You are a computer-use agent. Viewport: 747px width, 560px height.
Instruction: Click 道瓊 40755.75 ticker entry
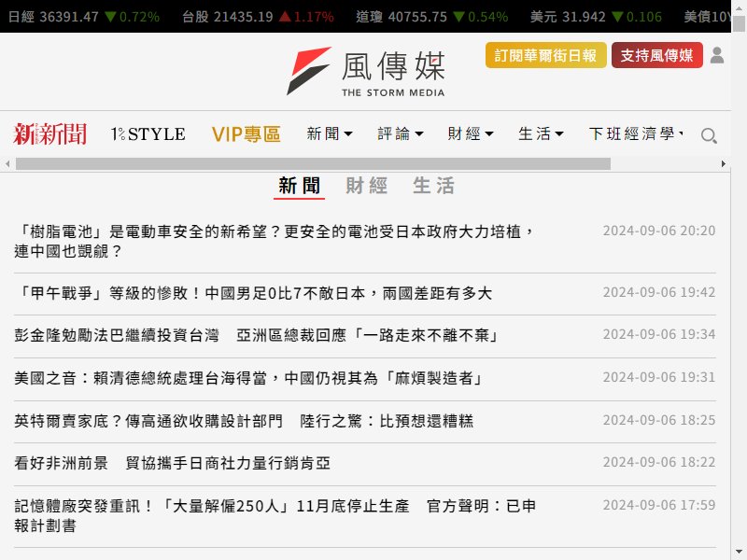click(x=432, y=17)
